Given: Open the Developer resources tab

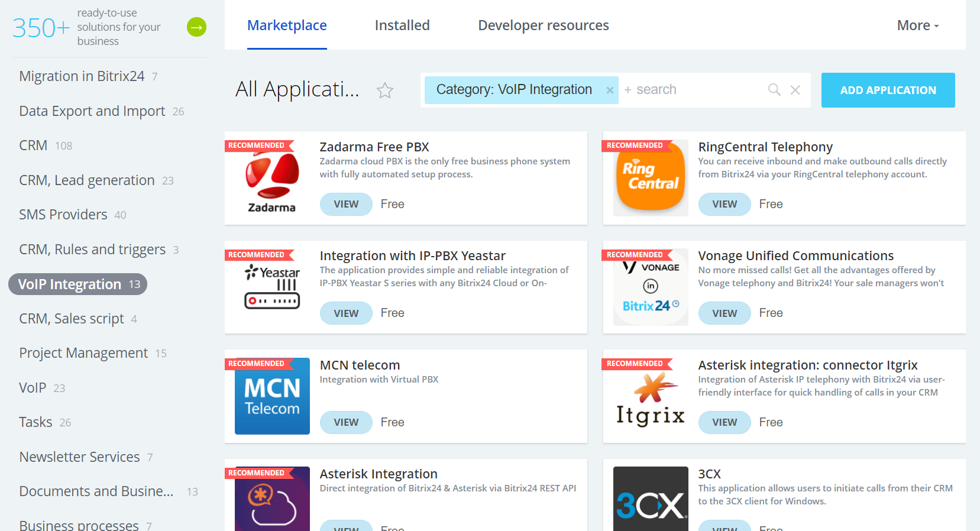Looking at the screenshot, I should [544, 25].
